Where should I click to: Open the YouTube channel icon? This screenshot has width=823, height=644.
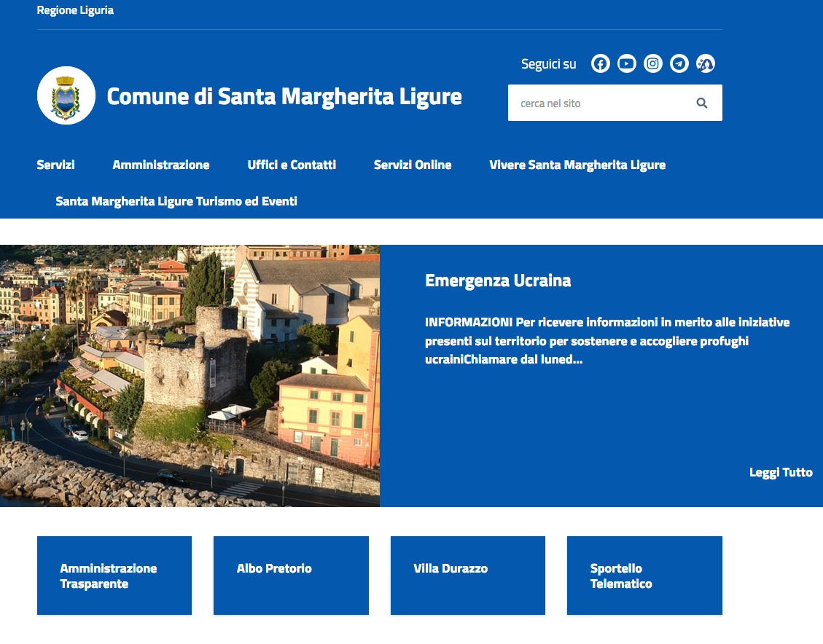(627, 64)
